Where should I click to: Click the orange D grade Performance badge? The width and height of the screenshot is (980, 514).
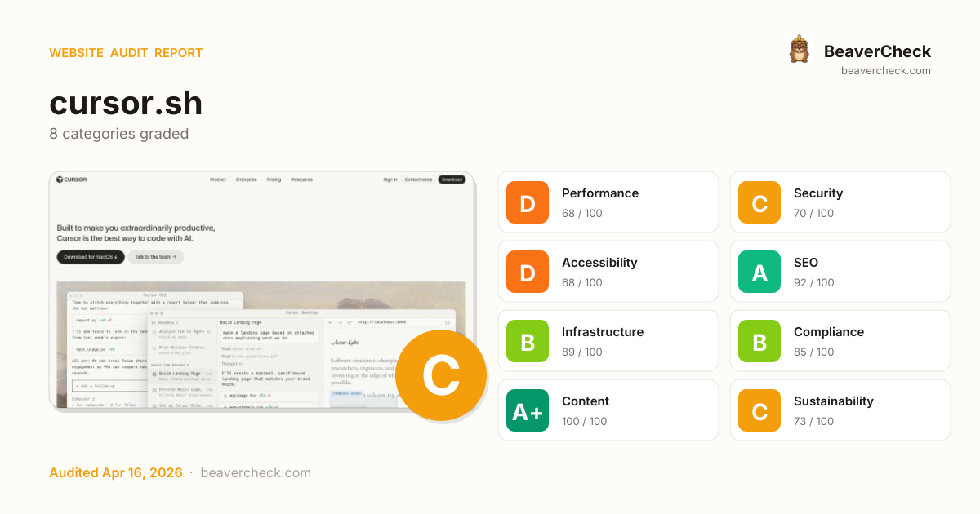(x=528, y=202)
